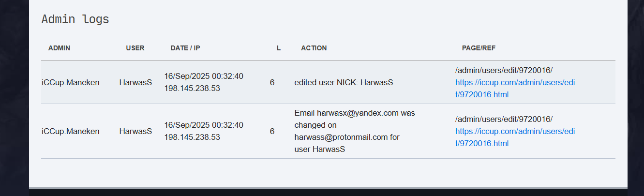Viewport: 644px width, 196px height.
Task: Open the first row's iccup.com edit link
Action: pos(514,83)
